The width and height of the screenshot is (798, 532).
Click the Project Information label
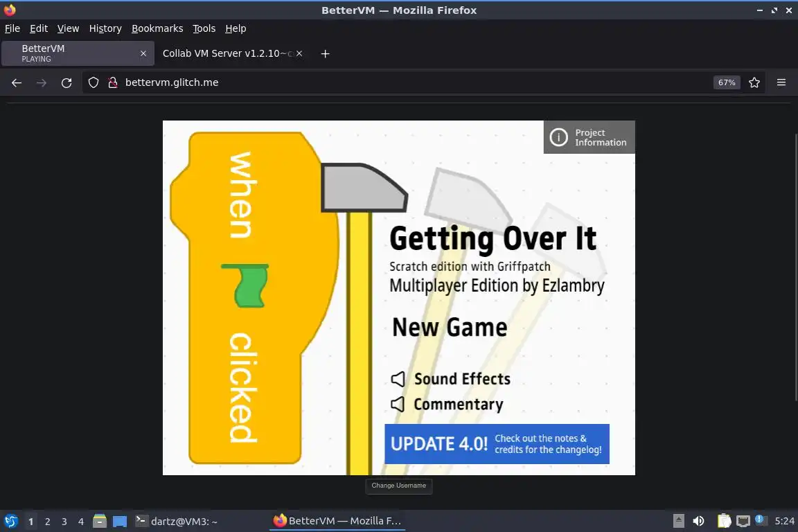coord(601,137)
